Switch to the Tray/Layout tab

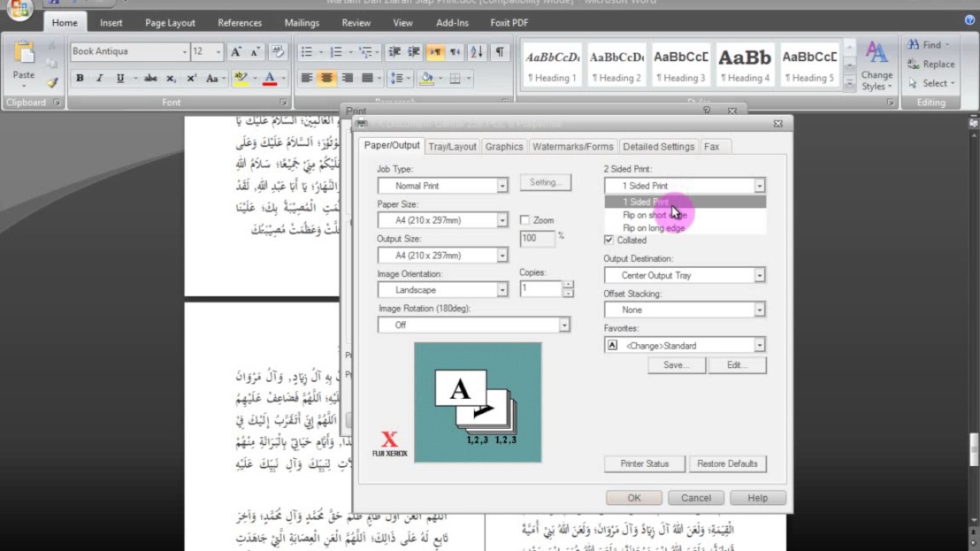coord(452,146)
